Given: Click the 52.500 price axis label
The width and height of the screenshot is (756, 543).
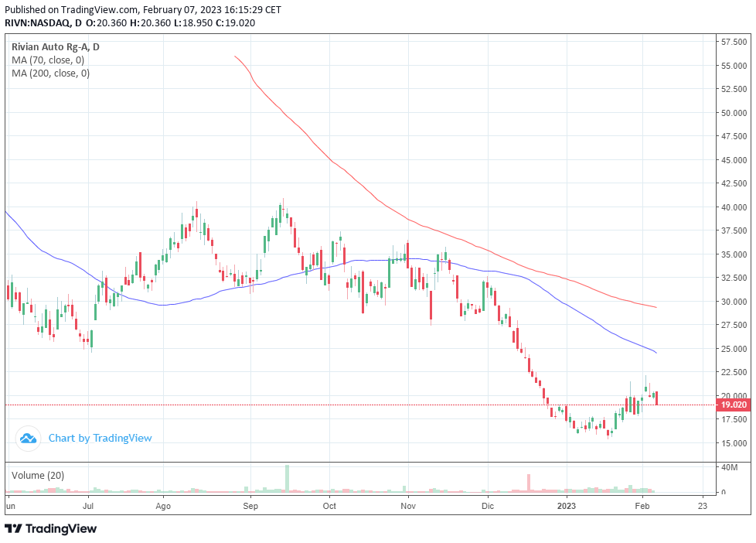Looking at the screenshot, I should click(734, 89).
